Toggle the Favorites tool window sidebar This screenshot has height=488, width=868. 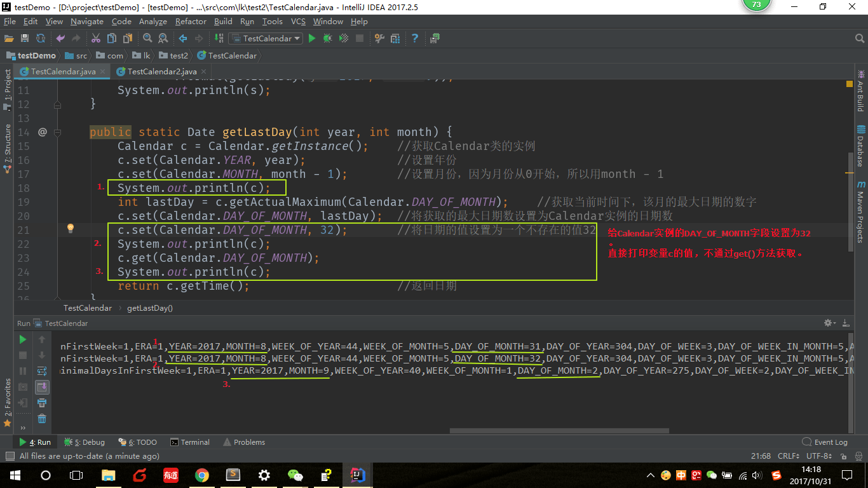(8, 403)
